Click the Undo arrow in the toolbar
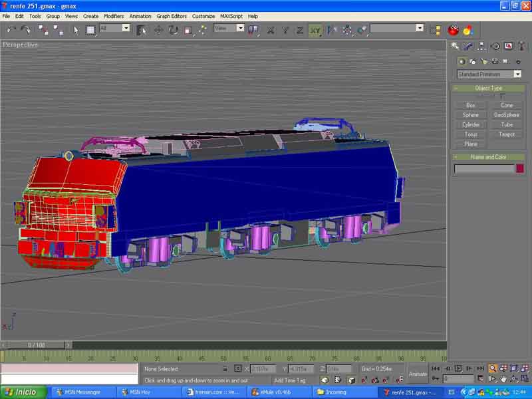Viewport: 532px width, 399px height. (11, 30)
